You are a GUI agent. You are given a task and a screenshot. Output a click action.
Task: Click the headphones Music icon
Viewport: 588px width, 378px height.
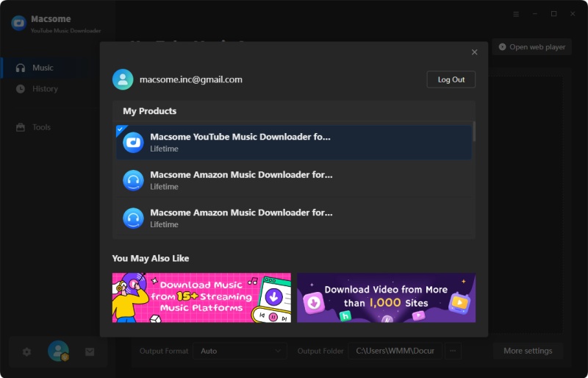coord(21,68)
